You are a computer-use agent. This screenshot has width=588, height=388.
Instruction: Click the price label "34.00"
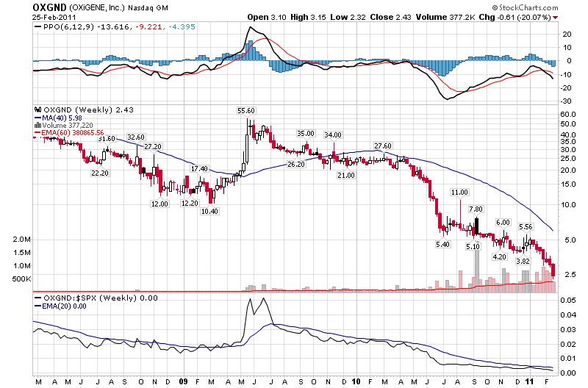click(x=333, y=135)
